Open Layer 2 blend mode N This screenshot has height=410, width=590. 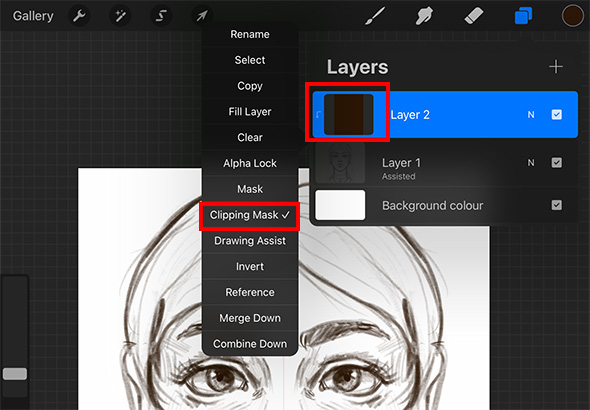tap(531, 115)
